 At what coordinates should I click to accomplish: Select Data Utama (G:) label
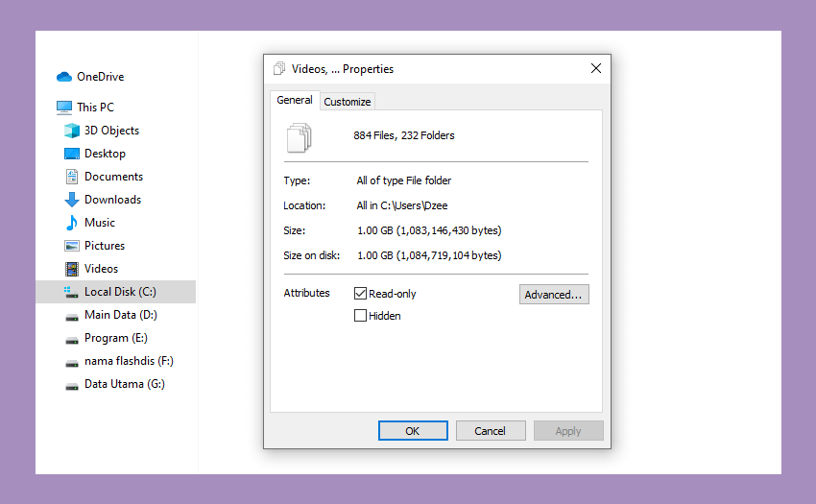point(125,384)
